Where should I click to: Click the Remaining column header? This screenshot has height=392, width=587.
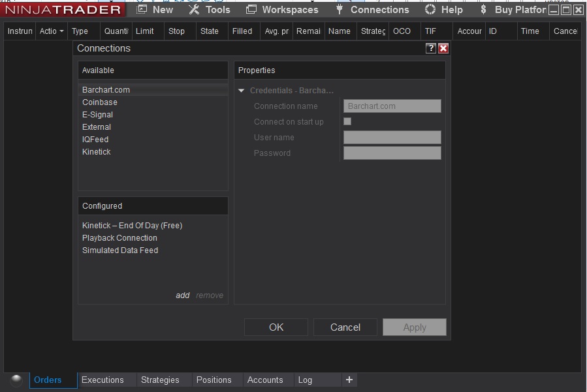[308, 31]
